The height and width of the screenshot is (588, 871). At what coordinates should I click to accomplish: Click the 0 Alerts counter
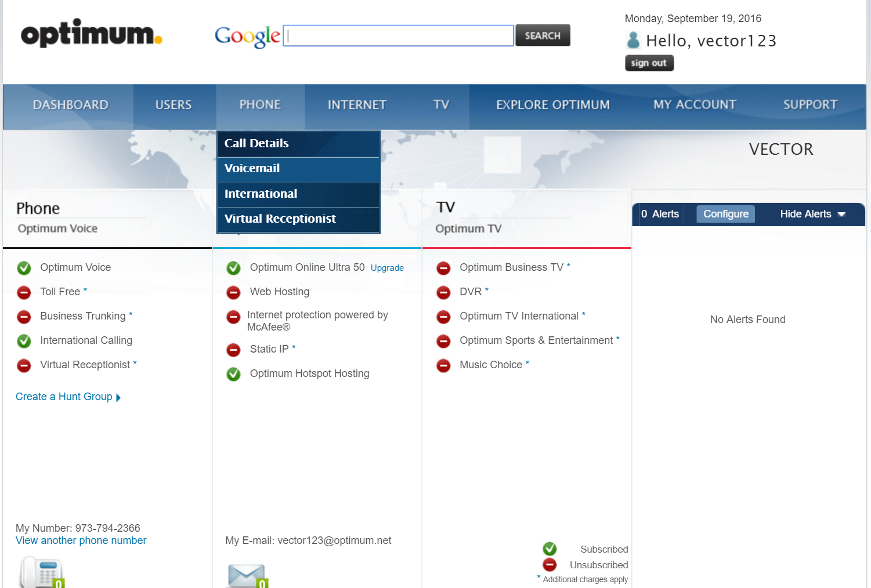tap(660, 214)
